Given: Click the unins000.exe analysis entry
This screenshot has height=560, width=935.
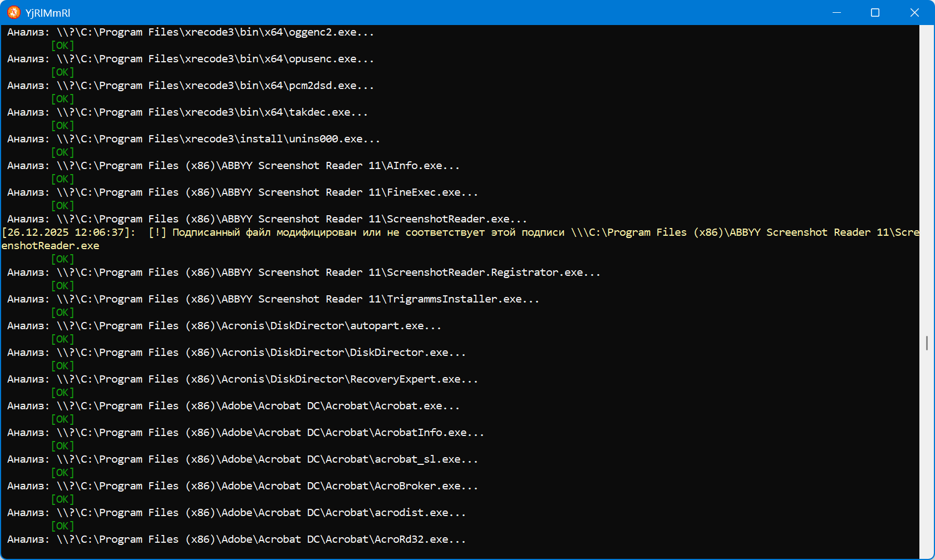Looking at the screenshot, I should pyautogui.click(x=193, y=139).
